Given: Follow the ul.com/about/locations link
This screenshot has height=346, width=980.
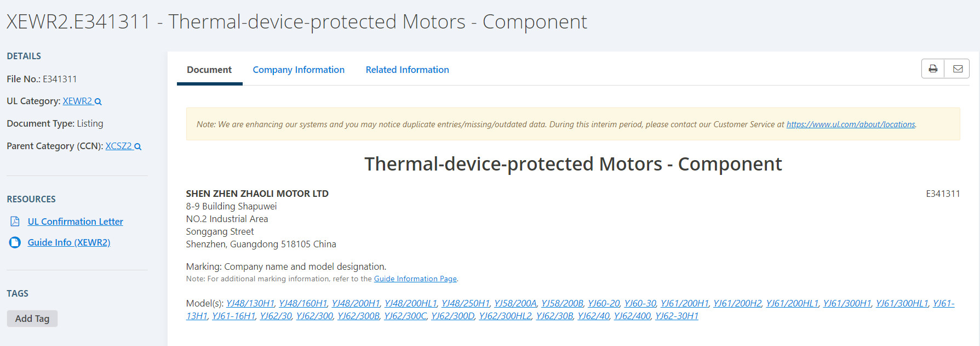Looking at the screenshot, I should [851, 124].
